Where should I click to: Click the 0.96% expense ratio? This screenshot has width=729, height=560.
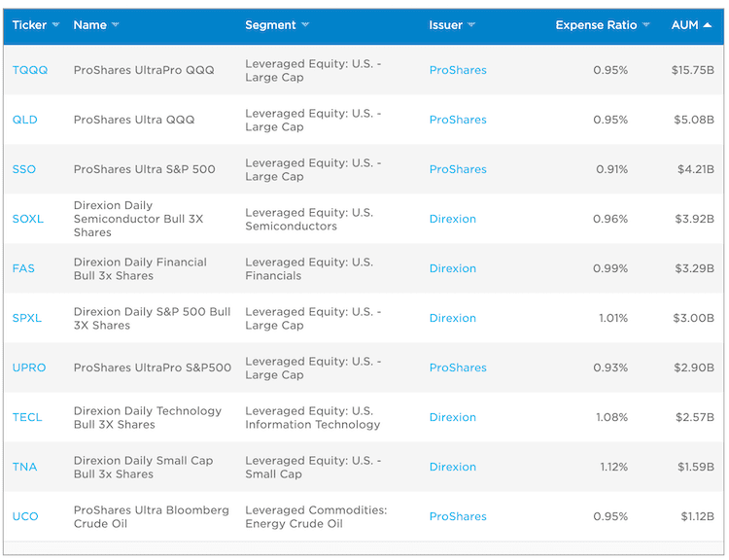[610, 219]
